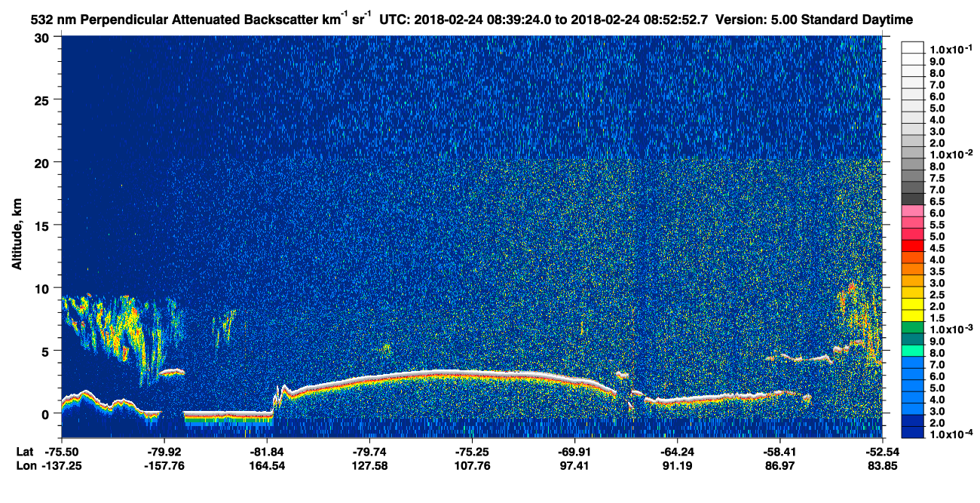
Task: Click longitude value 86.97
Action: click(x=779, y=465)
